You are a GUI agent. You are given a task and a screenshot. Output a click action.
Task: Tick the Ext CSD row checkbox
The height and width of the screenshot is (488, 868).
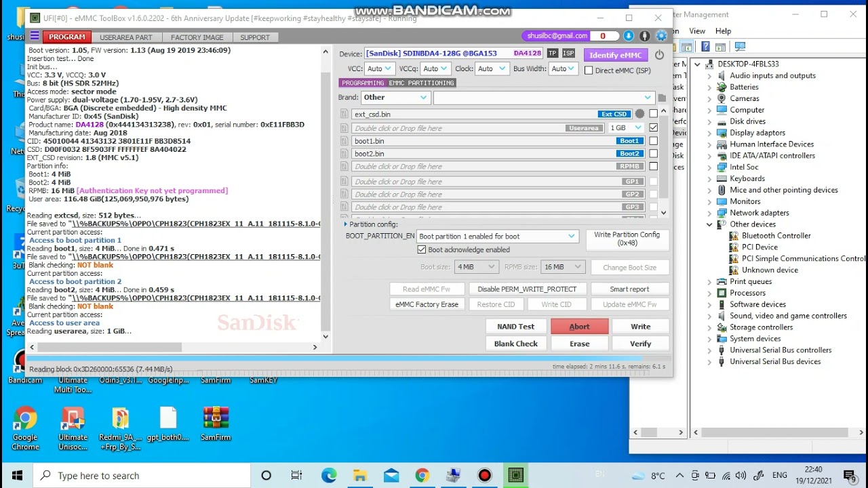click(653, 115)
